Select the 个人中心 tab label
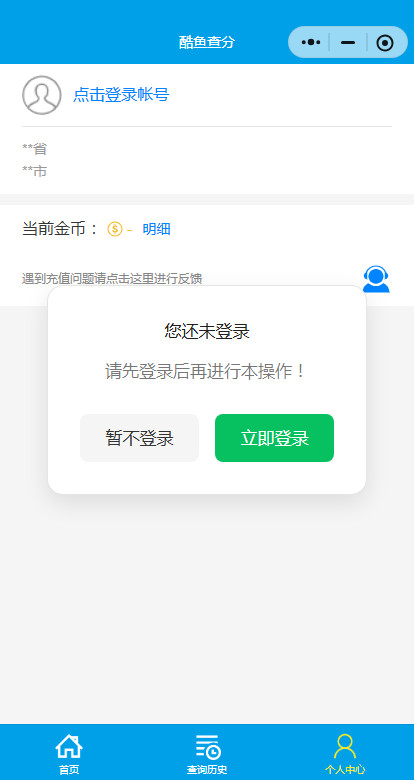The image size is (414, 780). pyautogui.click(x=345, y=770)
